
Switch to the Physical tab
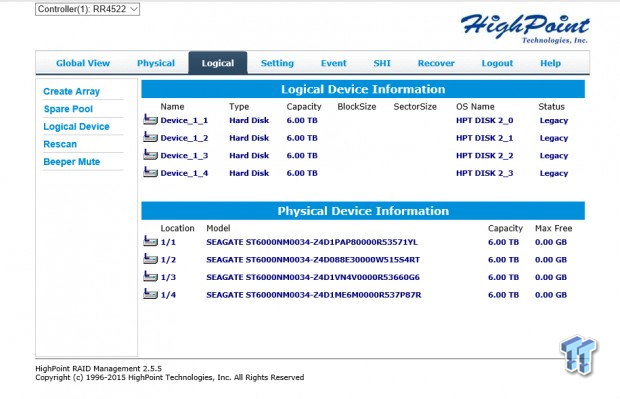pyautogui.click(x=156, y=63)
